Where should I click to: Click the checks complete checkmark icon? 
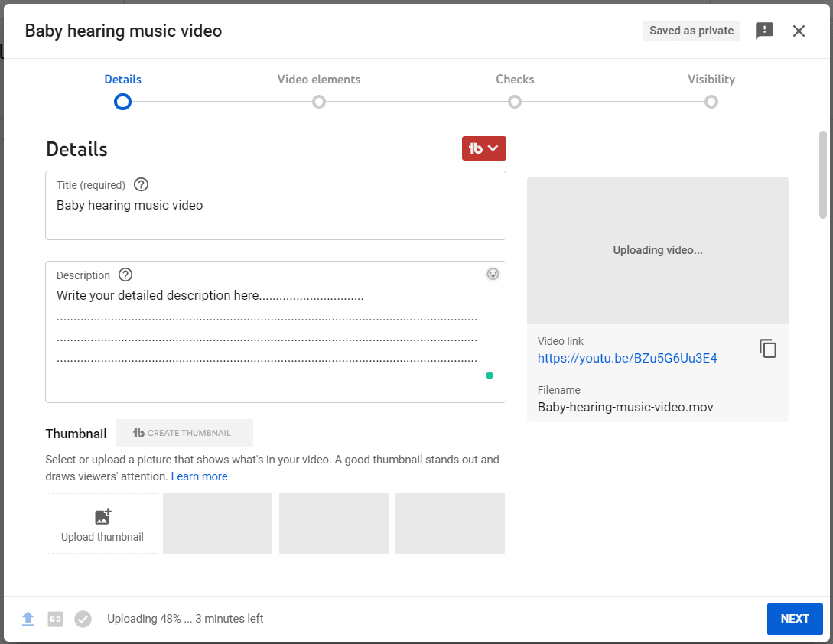coord(83,619)
